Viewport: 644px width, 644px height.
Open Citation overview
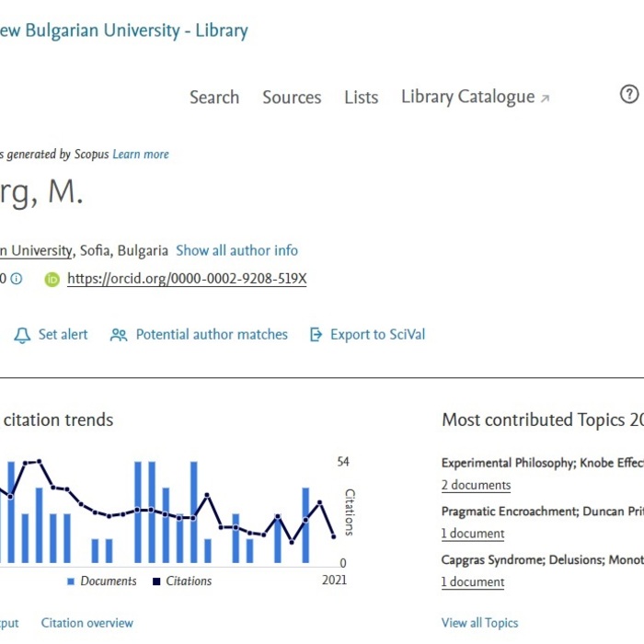point(87,623)
